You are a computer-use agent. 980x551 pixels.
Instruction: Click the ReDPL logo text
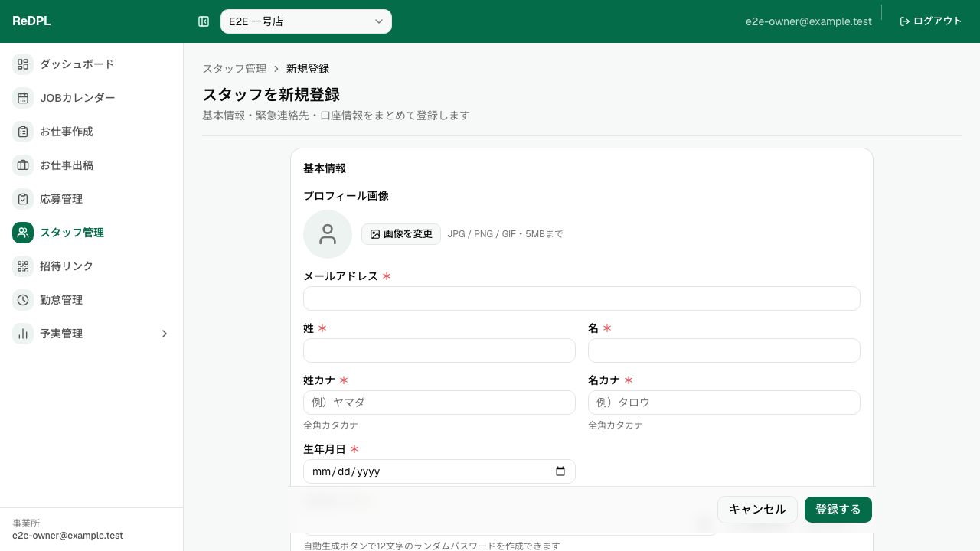(31, 21)
